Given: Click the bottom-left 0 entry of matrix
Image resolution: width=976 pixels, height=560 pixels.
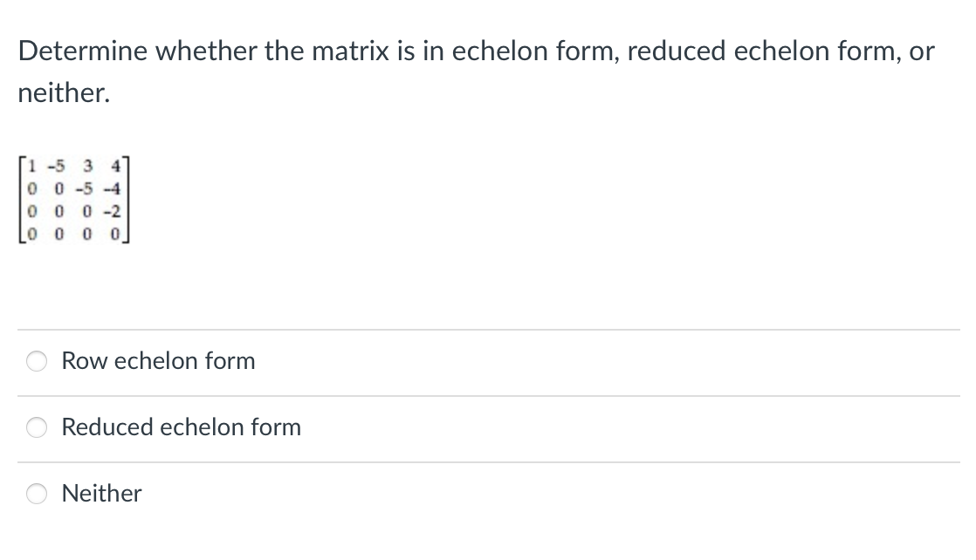Looking at the screenshot, I should click(x=32, y=235).
